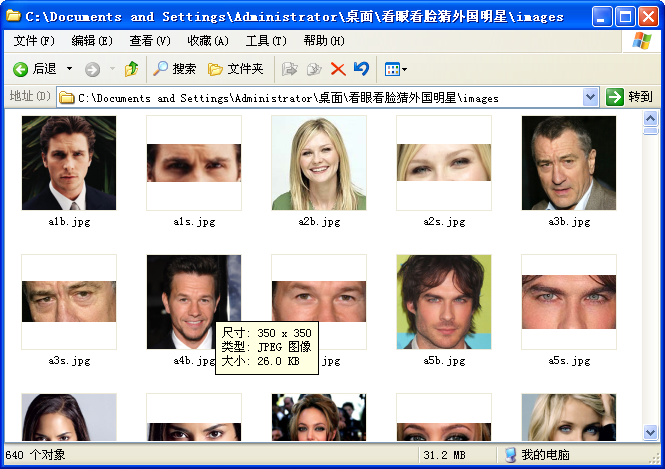Go up one folder level icon
This screenshot has width=665, height=469.
click(x=131, y=69)
